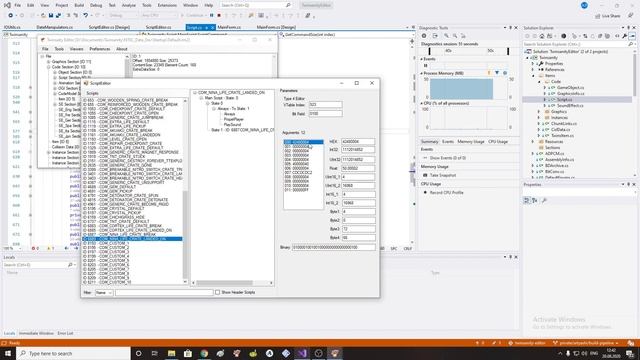Collapse the Main Script node
The image size is (640, 360).
[201, 98]
